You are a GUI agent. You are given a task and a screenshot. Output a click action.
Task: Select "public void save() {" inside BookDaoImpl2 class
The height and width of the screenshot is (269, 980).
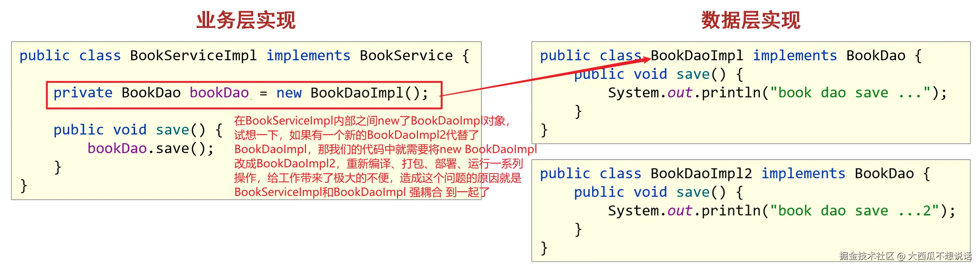658,192
